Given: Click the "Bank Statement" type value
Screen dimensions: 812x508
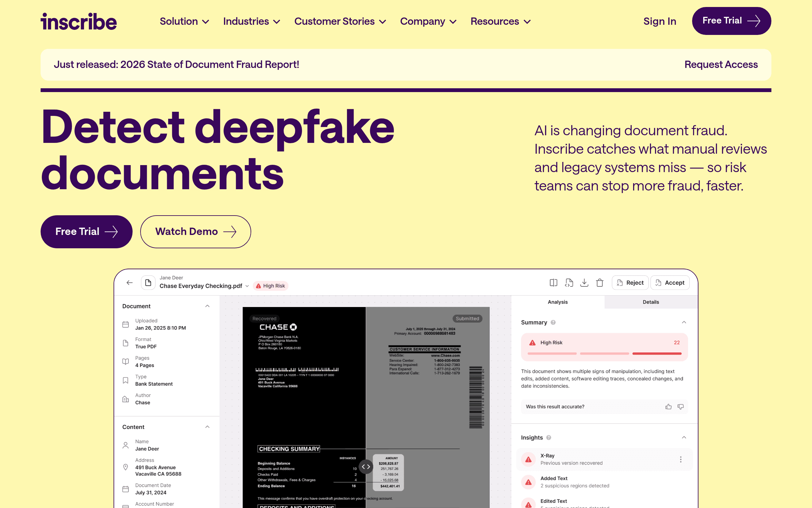Looking at the screenshot, I should pos(154,384).
